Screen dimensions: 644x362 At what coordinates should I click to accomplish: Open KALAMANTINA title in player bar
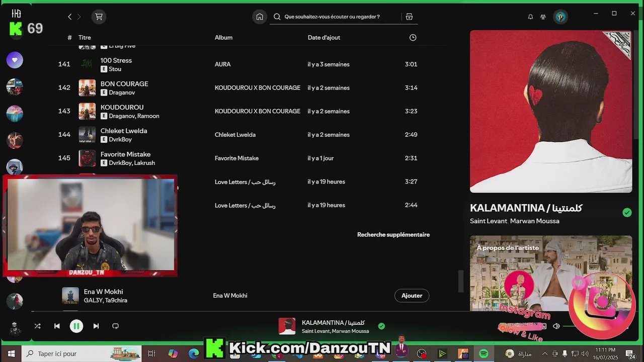(x=333, y=323)
